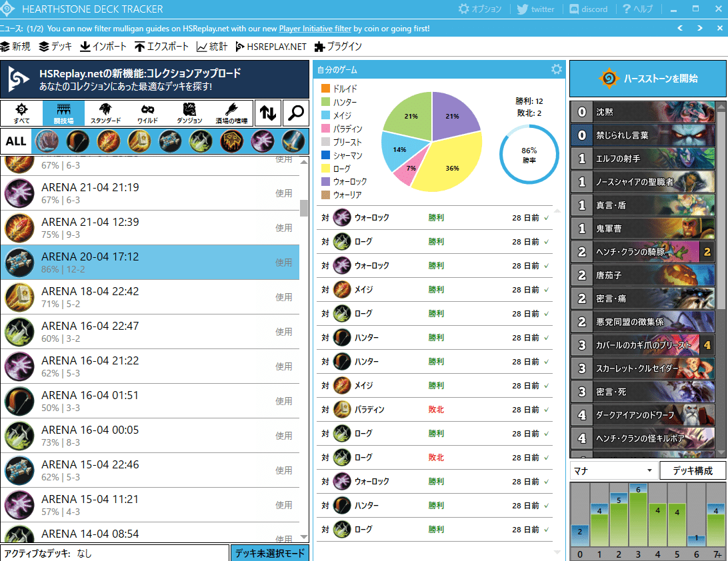Open the twitter link in title bar

(x=535, y=9)
